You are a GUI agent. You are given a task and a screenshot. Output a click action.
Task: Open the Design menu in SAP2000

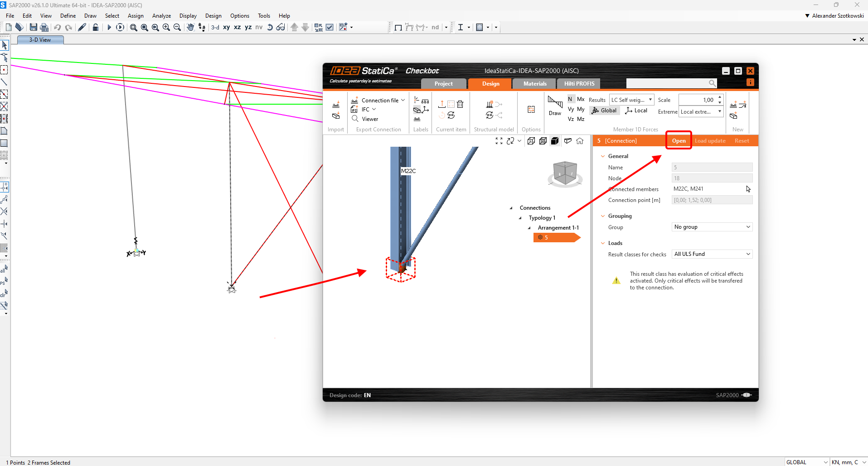click(213, 16)
